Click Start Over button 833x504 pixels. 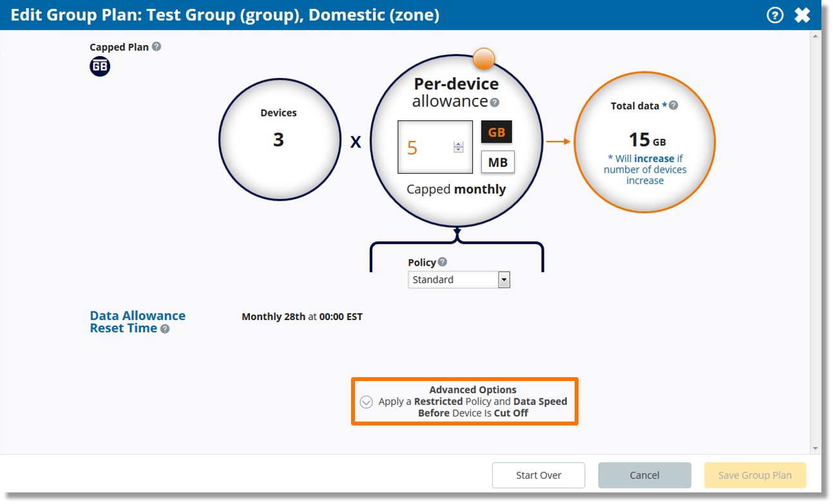[539, 475]
